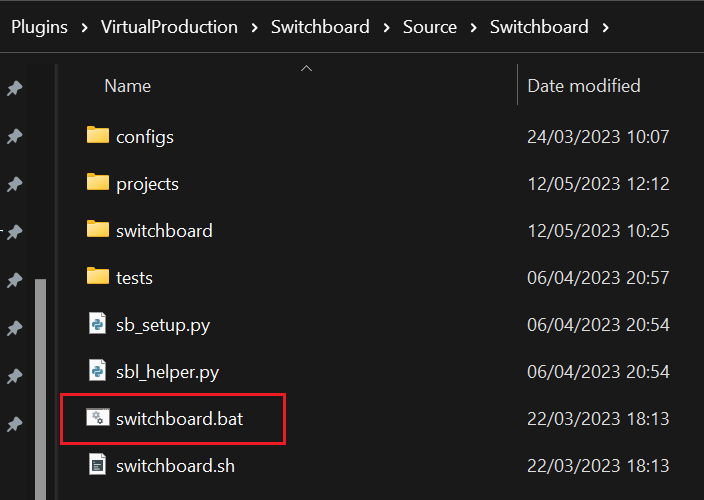This screenshot has height=500, width=704.
Task: Open dropdown chevron after final Switchboard breadcrumb
Action: click(605, 27)
